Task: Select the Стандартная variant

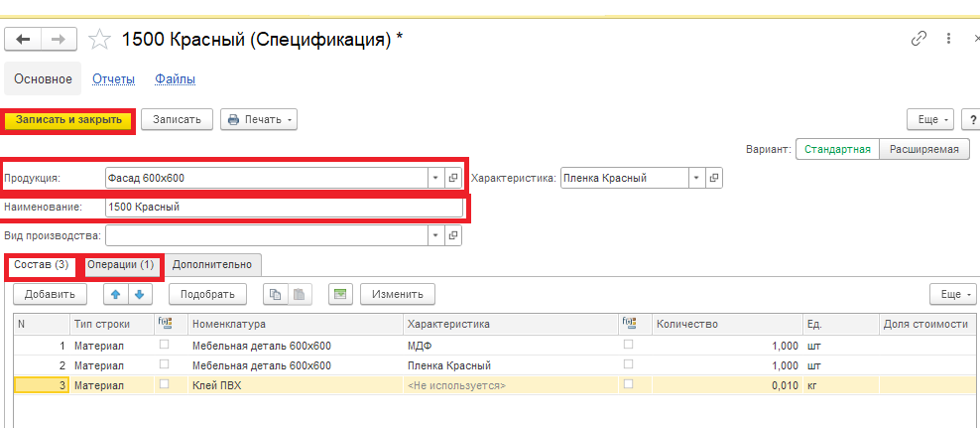Action: [x=837, y=150]
